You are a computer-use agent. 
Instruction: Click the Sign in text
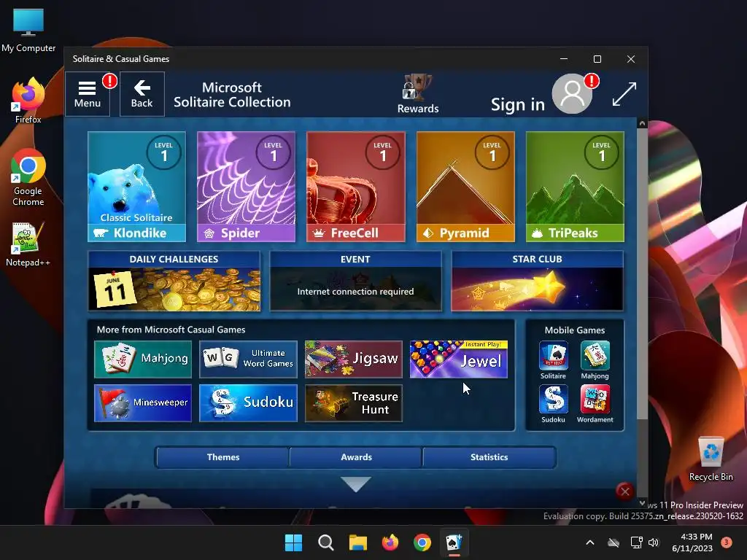518,104
